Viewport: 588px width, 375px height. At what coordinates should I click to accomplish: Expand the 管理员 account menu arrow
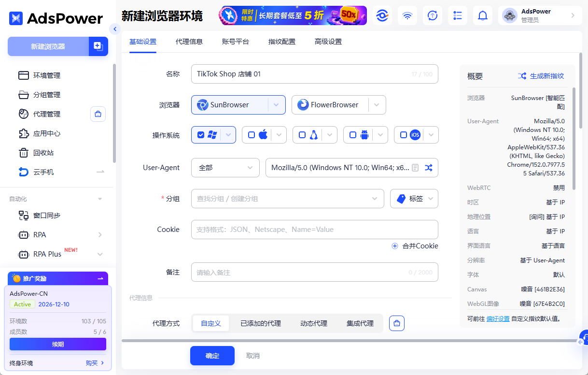click(573, 15)
